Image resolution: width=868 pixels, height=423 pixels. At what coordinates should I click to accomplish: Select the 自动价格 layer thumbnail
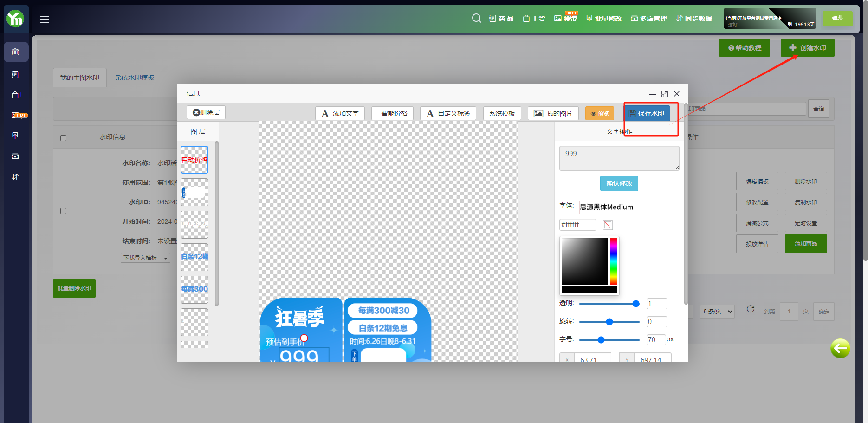[x=194, y=160]
